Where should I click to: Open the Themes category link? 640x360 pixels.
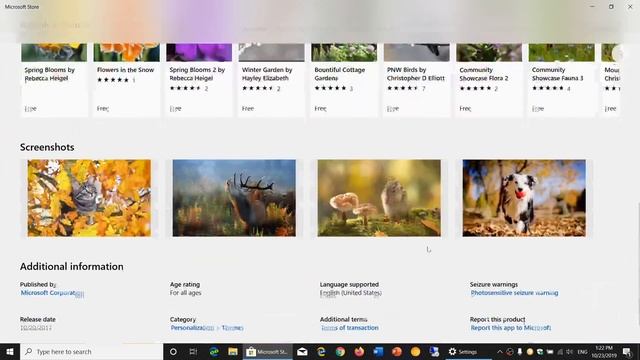(233, 328)
